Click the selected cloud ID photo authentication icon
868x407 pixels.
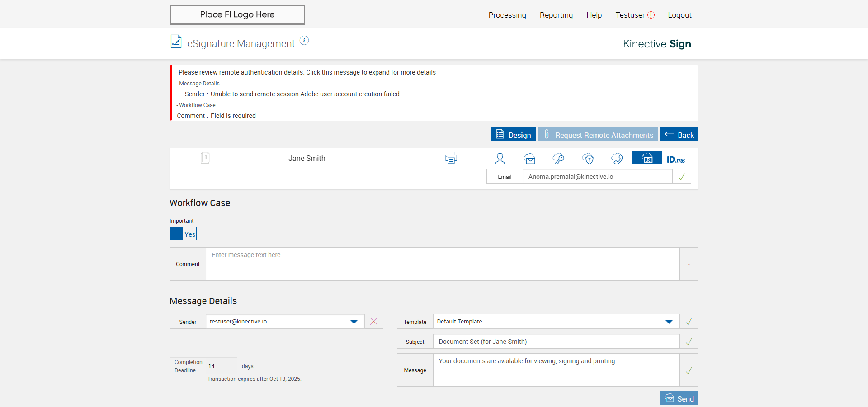pyautogui.click(x=647, y=158)
